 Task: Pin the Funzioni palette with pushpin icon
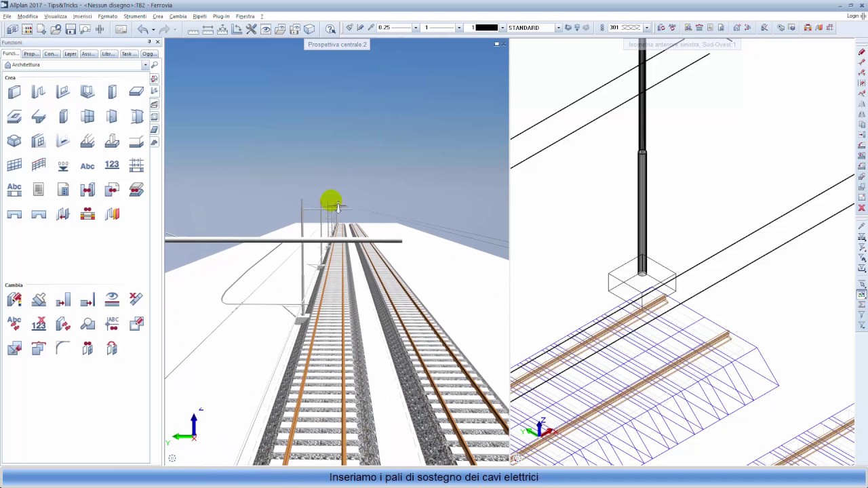149,42
